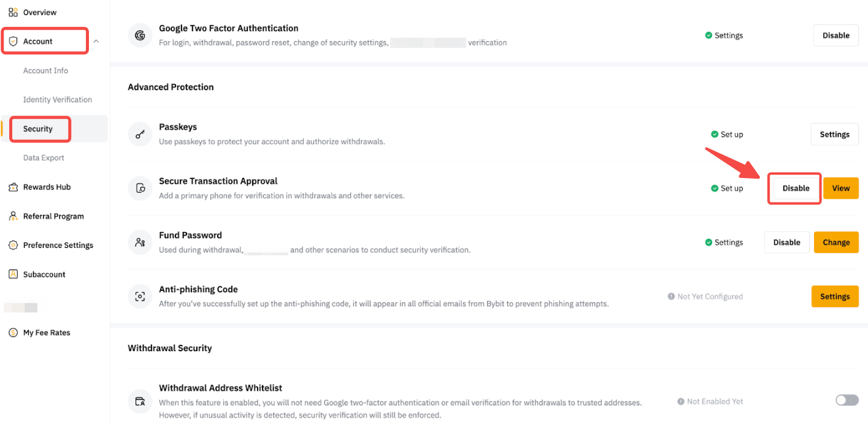Disable Secure Transaction Approval

(796, 188)
